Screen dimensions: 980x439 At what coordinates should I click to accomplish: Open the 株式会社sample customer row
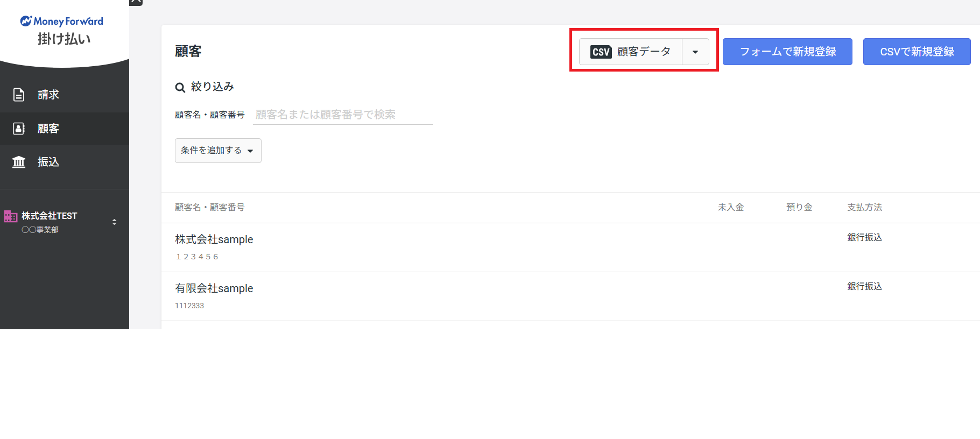tap(570, 247)
